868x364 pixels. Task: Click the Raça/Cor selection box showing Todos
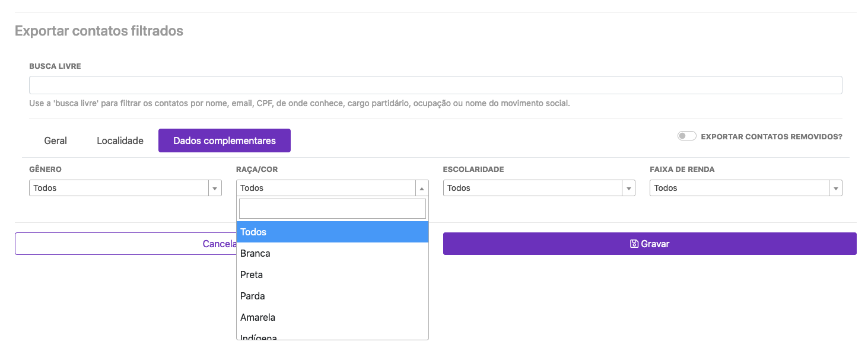pyautogui.click(x=326, y=188)
